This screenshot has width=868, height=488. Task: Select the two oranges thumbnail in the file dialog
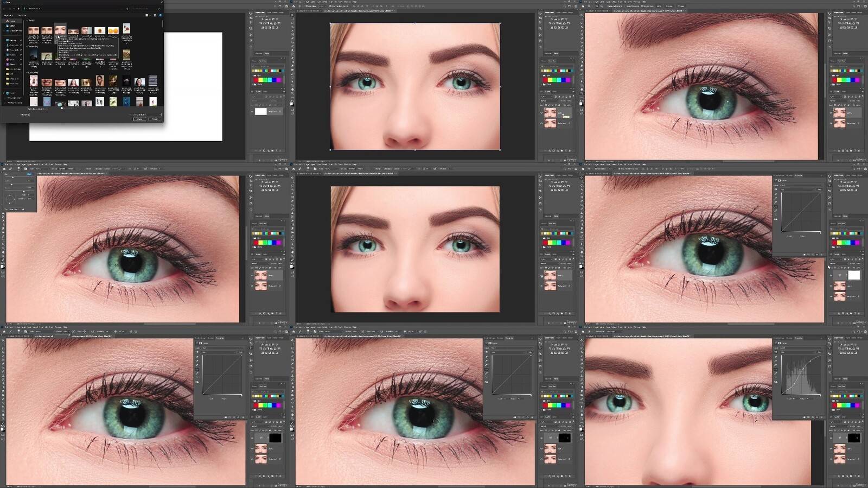pyautogui.click(x=113, y=31)
